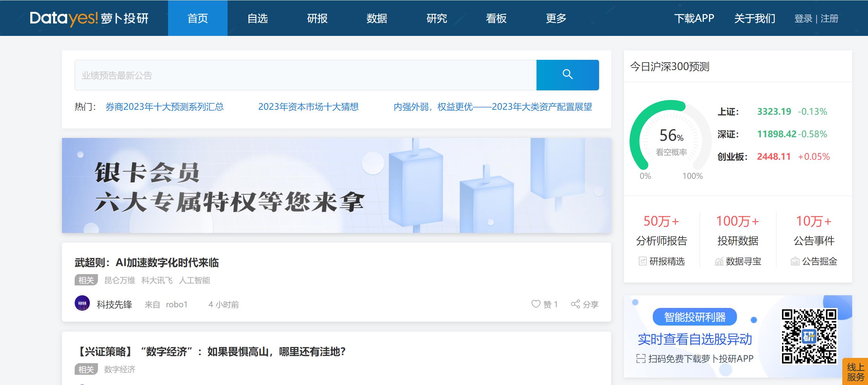This screenshot has width=868, height=385.
Task: Switch to the 数据 tab
Action: [x=376, y=18]
